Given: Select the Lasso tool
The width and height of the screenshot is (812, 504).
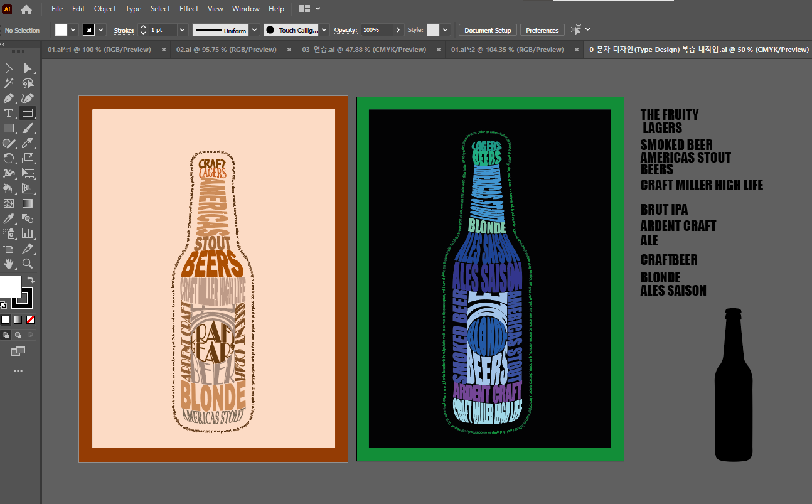Looking at the screenshot, I should 28,83.
